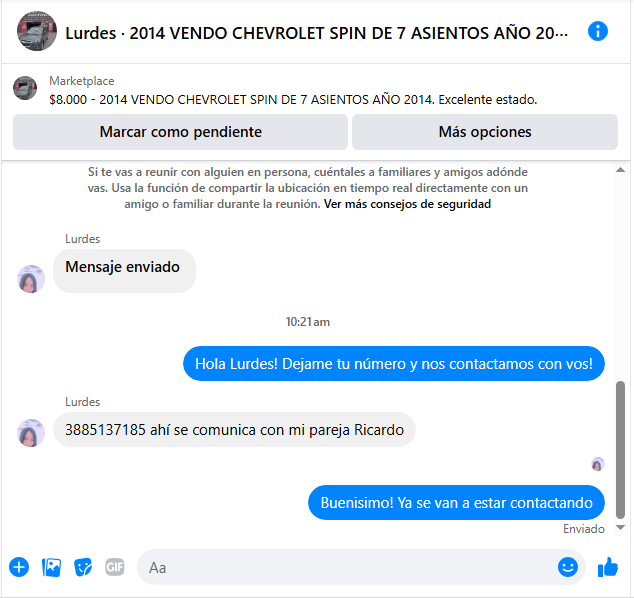
Task: Click Marcar como pendiente button
Action: tap(180, 132)
